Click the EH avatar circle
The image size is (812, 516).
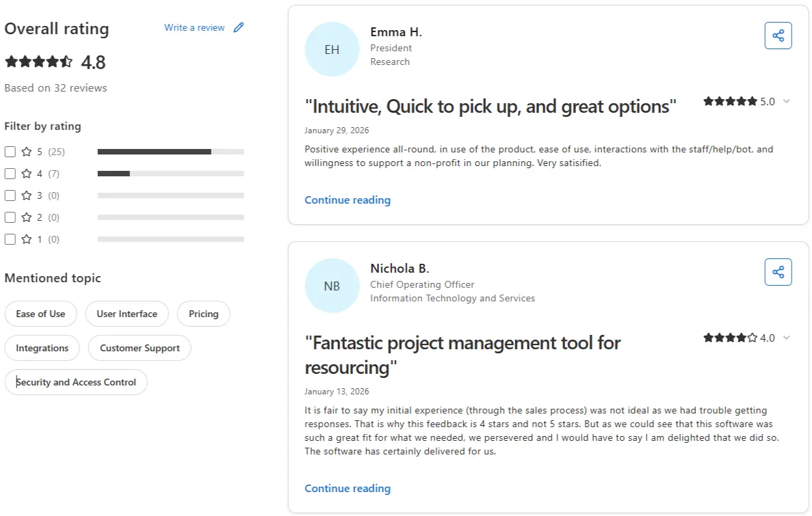click(x=332, y=49)
